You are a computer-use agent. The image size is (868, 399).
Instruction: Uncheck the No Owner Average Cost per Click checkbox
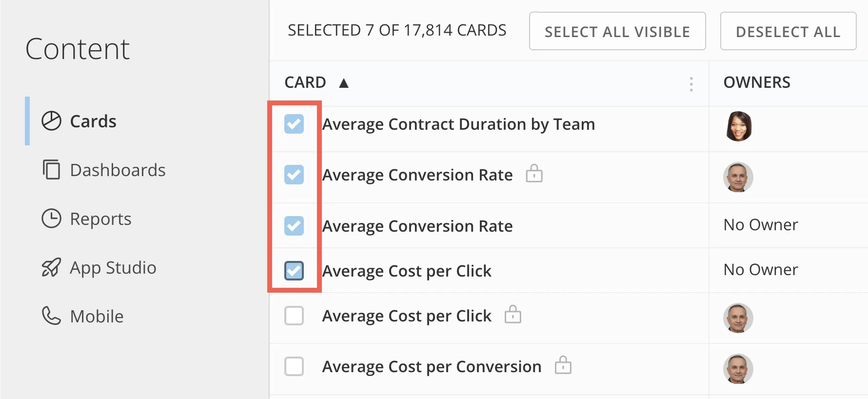coord(294,271)
